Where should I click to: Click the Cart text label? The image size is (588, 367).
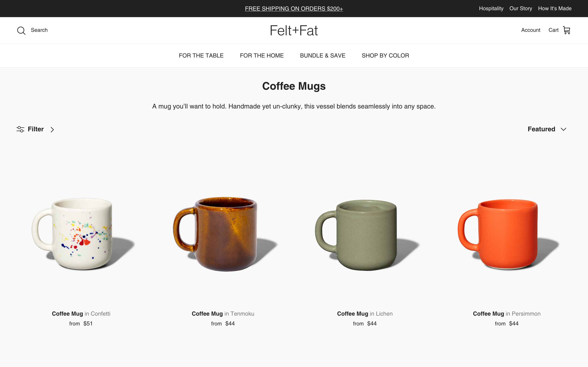click(553, 30)
